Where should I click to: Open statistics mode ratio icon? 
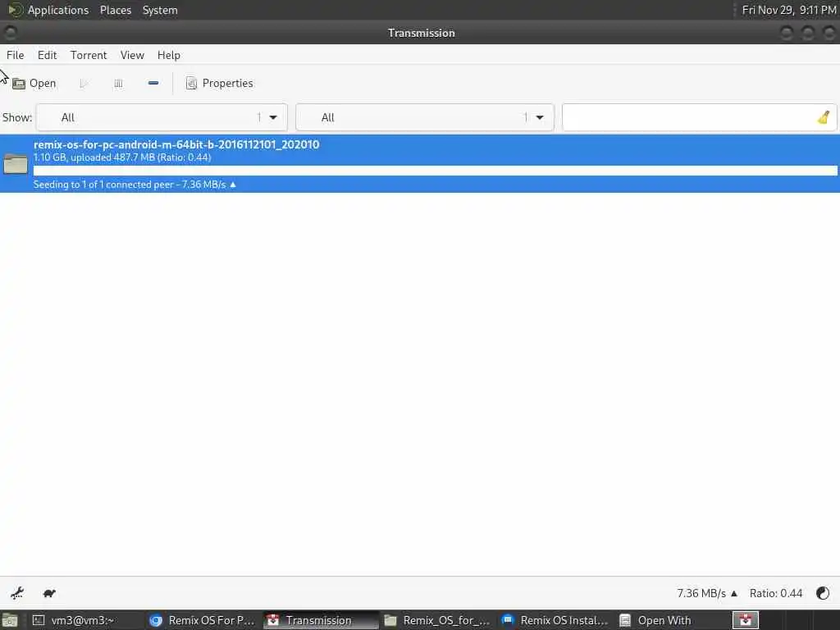[x=822, y=593]
